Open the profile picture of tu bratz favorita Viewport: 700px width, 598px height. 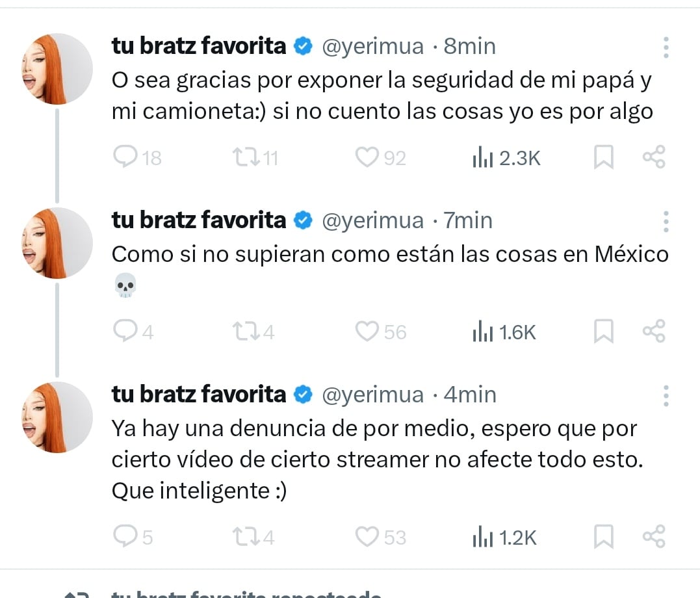tap(57, 68)
